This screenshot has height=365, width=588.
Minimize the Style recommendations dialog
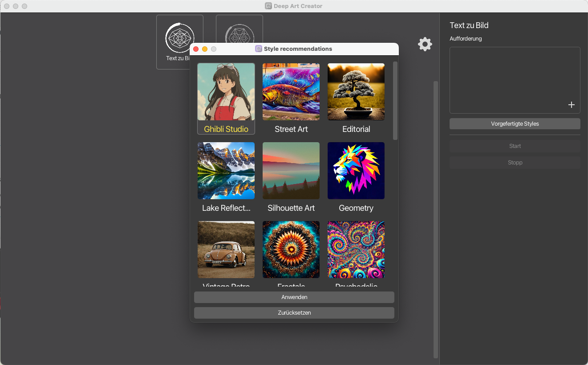[205, 49]
